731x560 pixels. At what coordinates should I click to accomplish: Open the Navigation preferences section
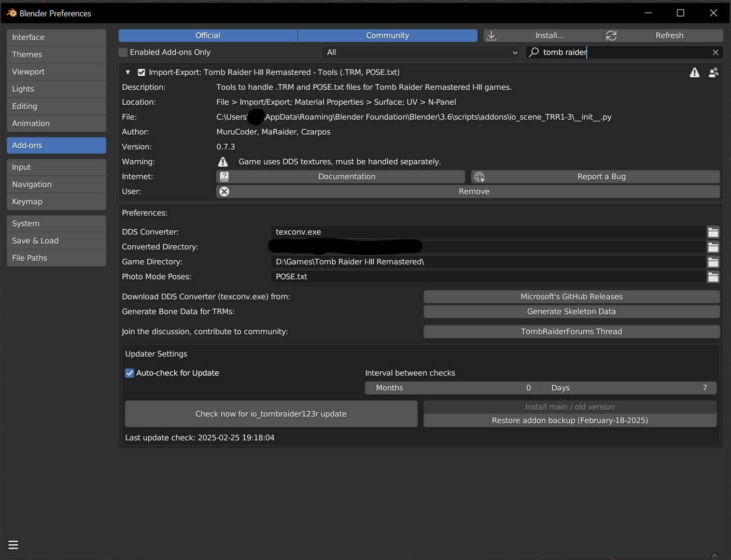pos(57,184)
